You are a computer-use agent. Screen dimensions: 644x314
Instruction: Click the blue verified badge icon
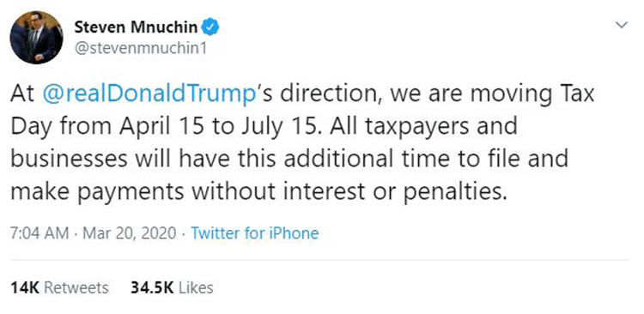[211, 27]
